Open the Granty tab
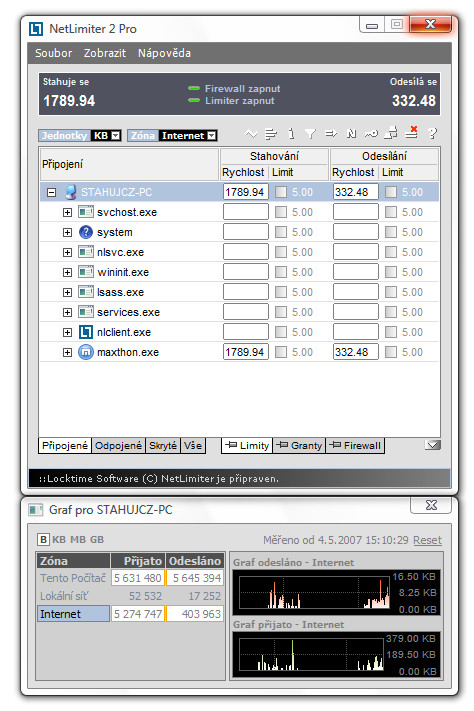This screenshot has width=474, height=711. point(299,445)
